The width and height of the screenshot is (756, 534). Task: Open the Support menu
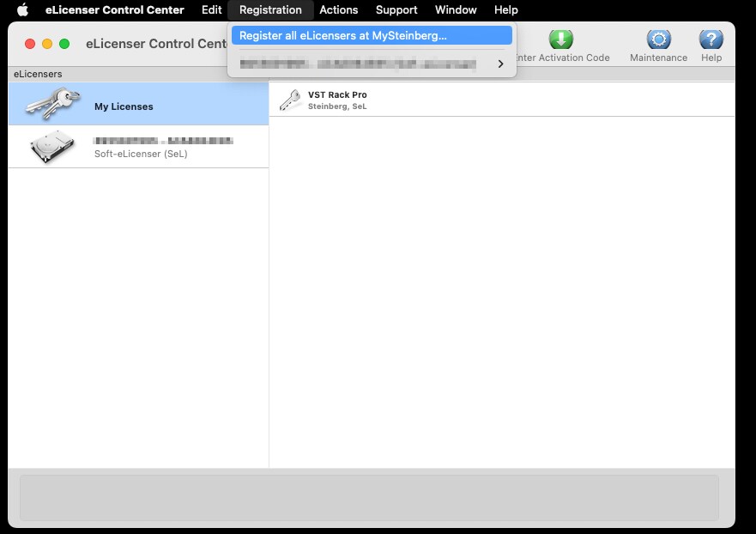(x=396, y=10)
